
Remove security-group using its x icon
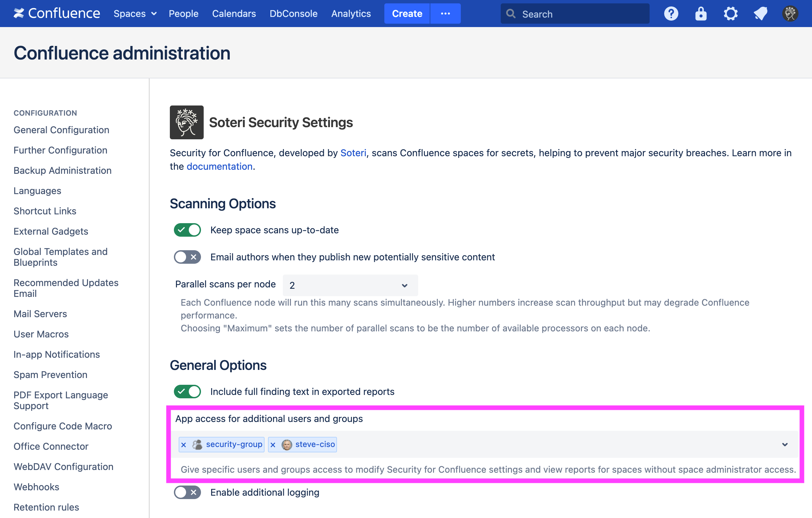tap(184, 445)
